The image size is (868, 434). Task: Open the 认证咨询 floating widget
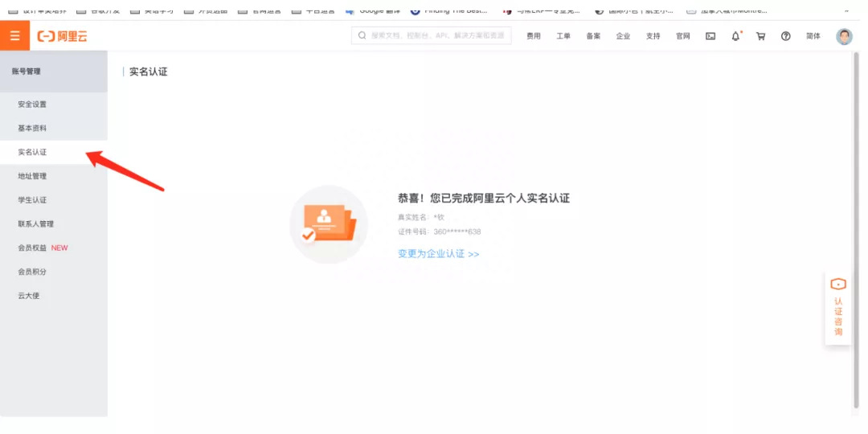coord(838,309)
